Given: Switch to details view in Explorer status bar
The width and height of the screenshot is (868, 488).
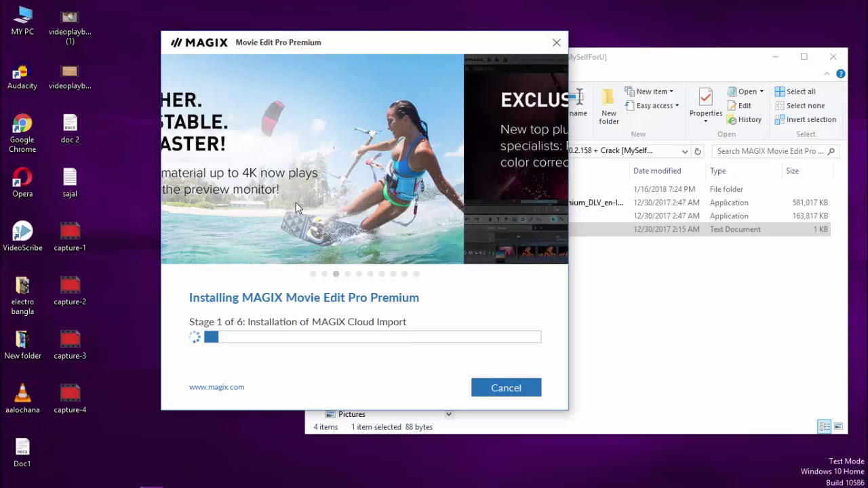Looking at the screenshot, I should click(825, 426).
